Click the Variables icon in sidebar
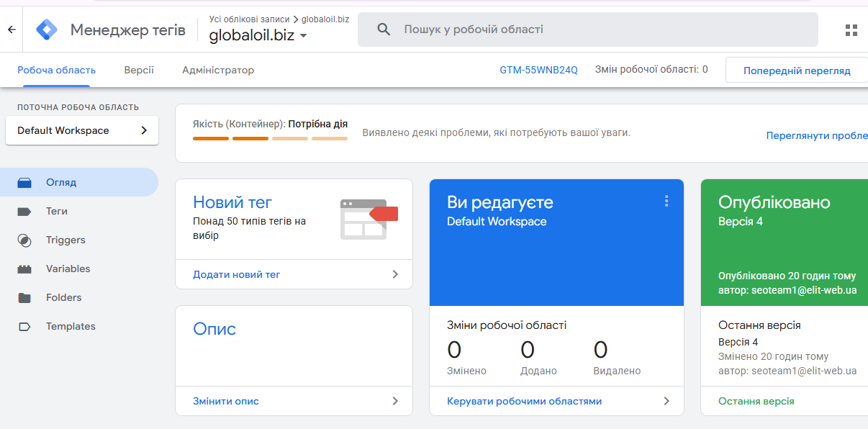This screenshot has height=429, width=868. tap(24, 269)
